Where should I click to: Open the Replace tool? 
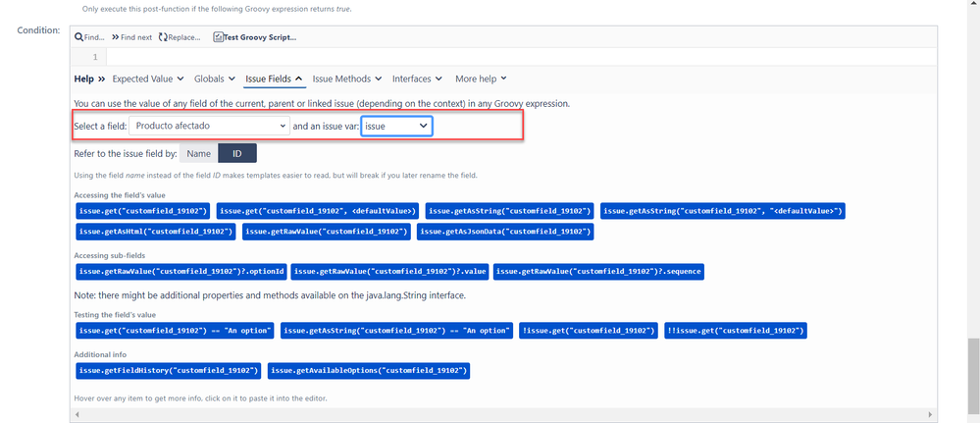(x=180, y=37)
